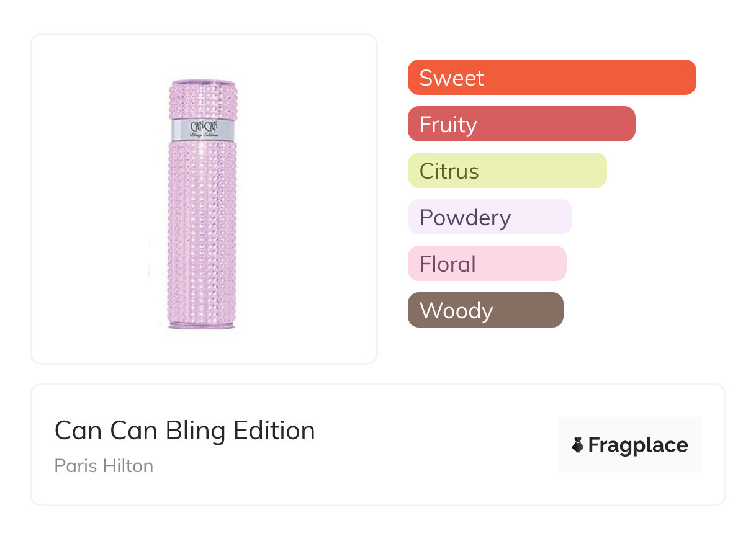Screen dimensions: 756x536
Task: Click the Powdery text label
Action: pyautogui.click(x=465, y=218)
